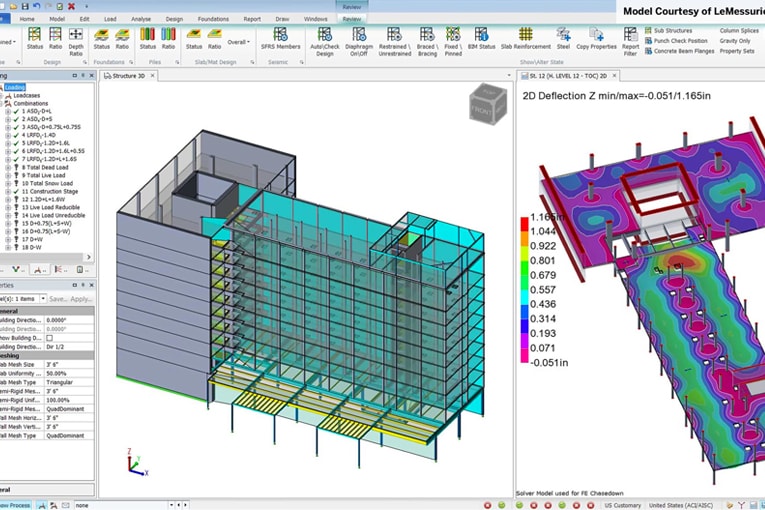Click the Depth Ratio icon in Design group
The width and height of the screenshot is (765, 510).
pyautogui.click(x=76, y=36)
